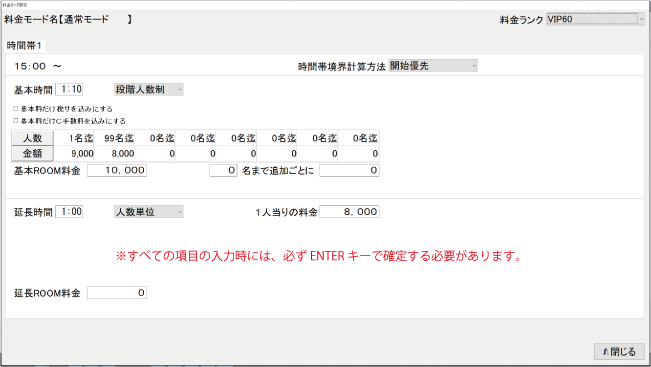Click the amount field after 名まで追加ごとに

coord(349,170)
